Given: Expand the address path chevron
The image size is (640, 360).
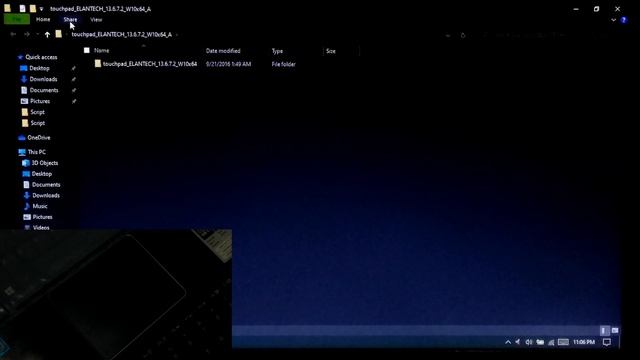Looking at the screenshot, I should [x=177, y=35].
